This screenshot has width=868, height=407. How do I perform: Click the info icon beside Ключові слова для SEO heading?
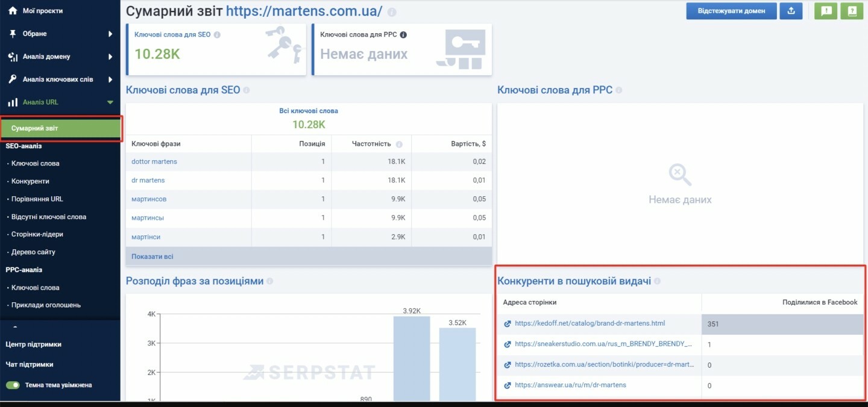tap(246, 90)
